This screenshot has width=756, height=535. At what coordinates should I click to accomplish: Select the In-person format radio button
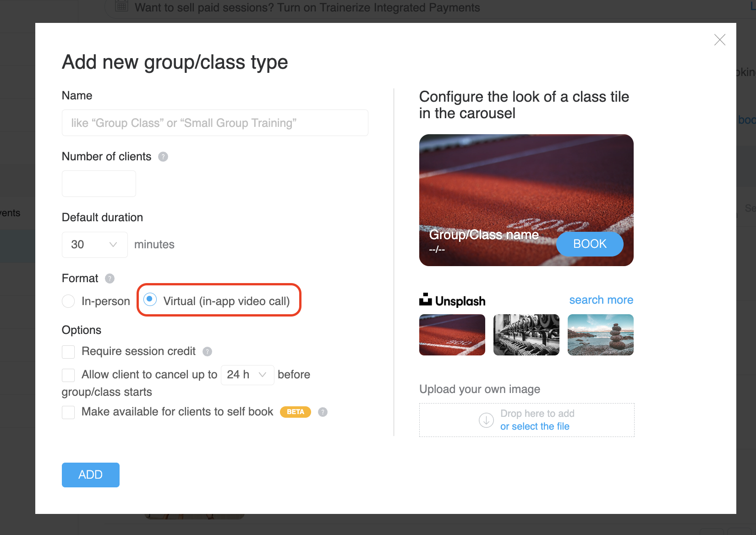tap(68, 301)
